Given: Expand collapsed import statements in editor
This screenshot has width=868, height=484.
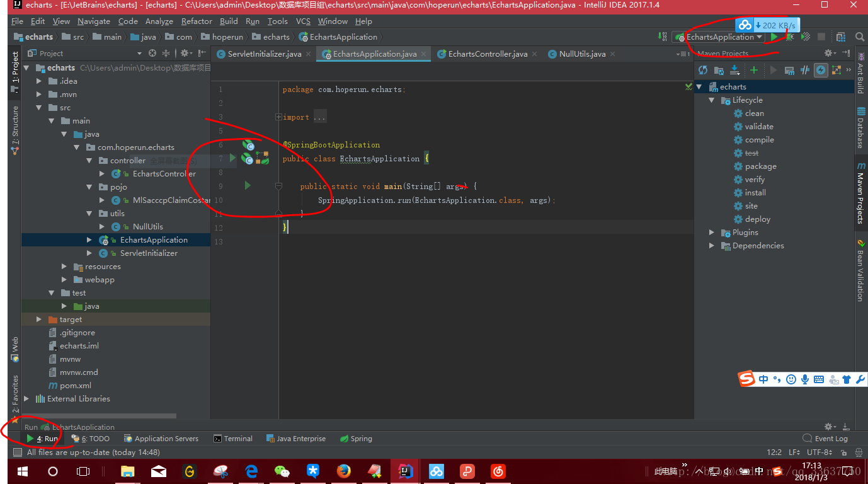Looking at the screenshot, I should [278, 117].
